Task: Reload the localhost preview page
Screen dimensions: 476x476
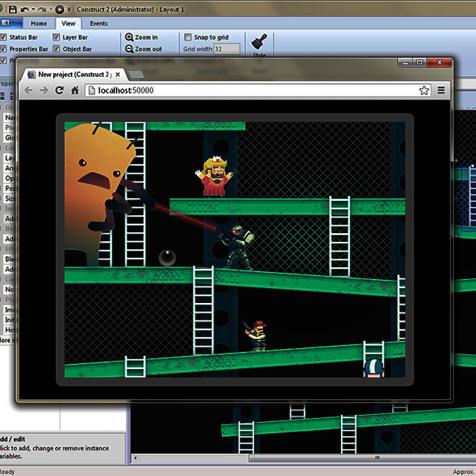Action: pyautogui.click(x=59, y=90)
